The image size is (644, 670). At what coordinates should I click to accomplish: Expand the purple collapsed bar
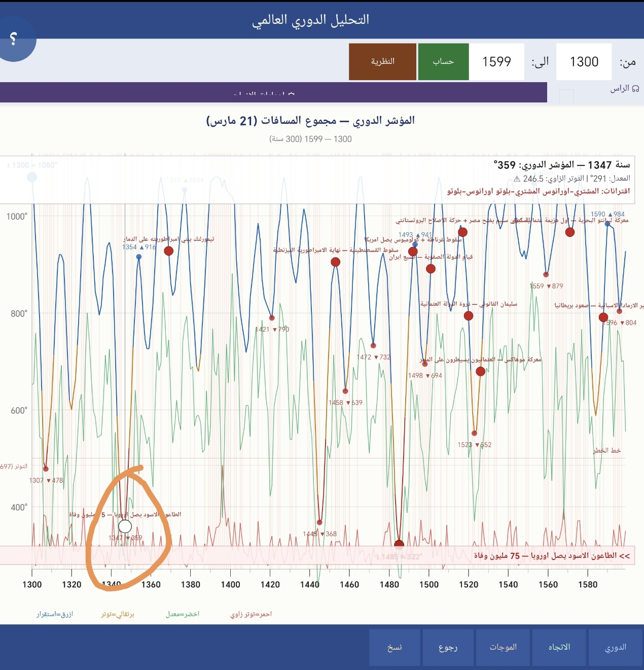273,93
